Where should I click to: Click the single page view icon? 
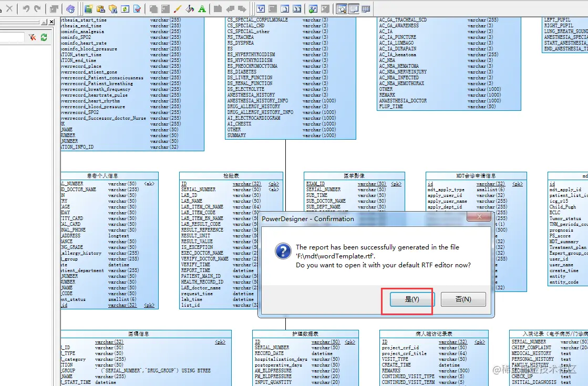coord(285,8)
